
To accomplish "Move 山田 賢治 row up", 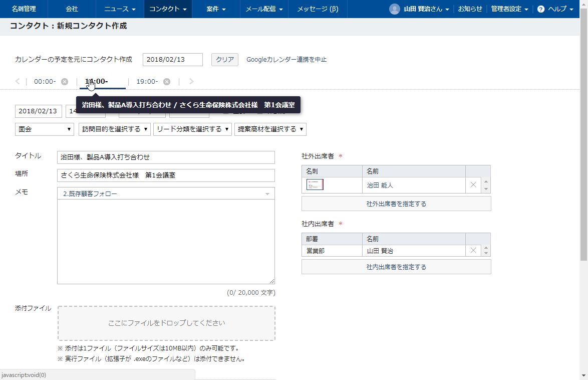I will point(486,248).
